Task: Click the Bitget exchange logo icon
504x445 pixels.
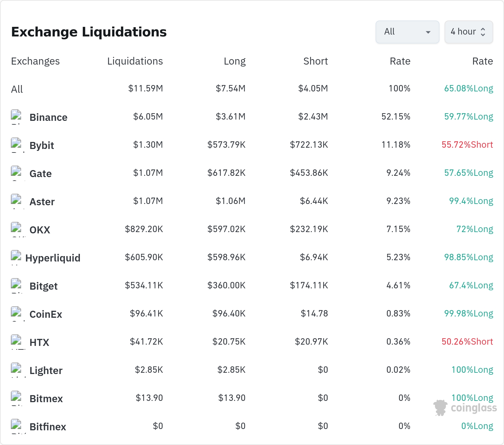Action: pos(16,285)
